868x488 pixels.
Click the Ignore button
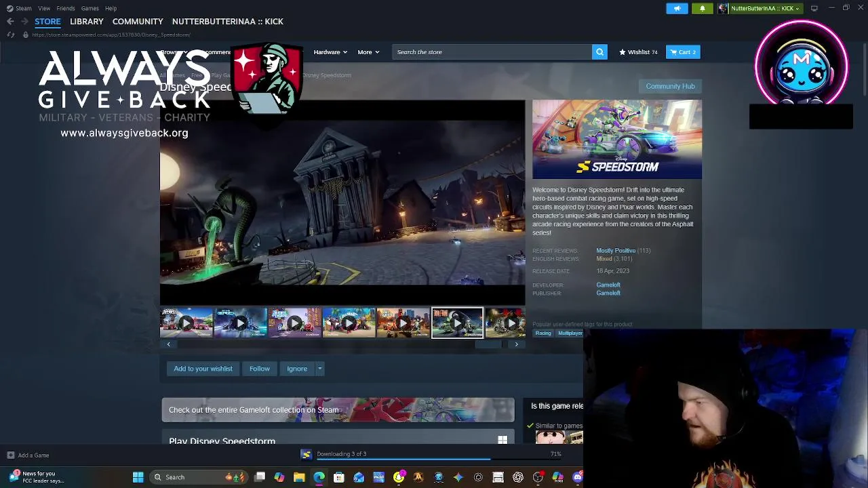pyautogui.click(x=297, y=369)
